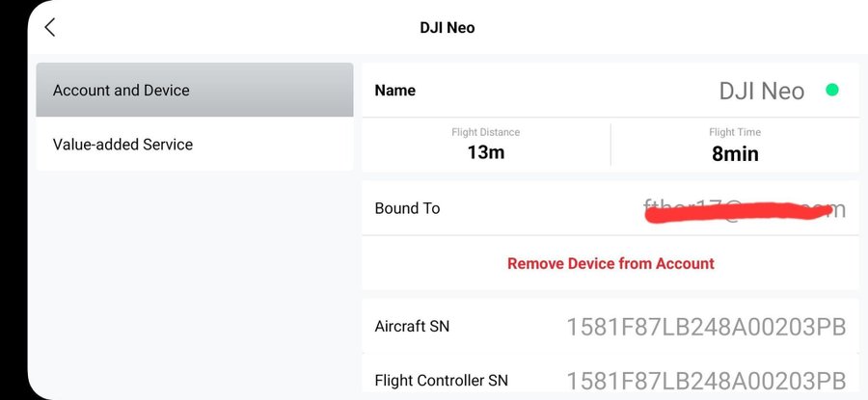Click the redacted bound email address
This screenshot has height=400, width=868.
[x=744, y=209]
